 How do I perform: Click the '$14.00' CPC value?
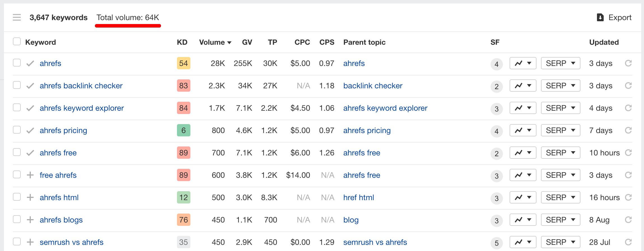(298, 175)
